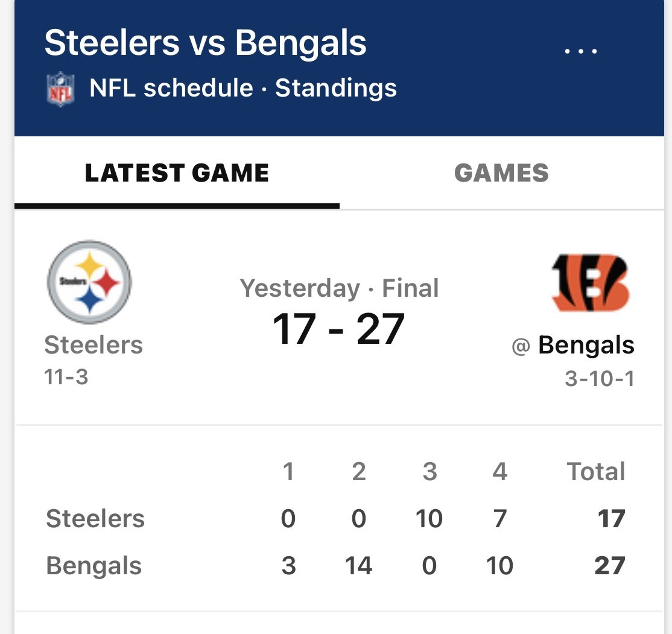Click the Steelers team name under logo

point(94,344)
